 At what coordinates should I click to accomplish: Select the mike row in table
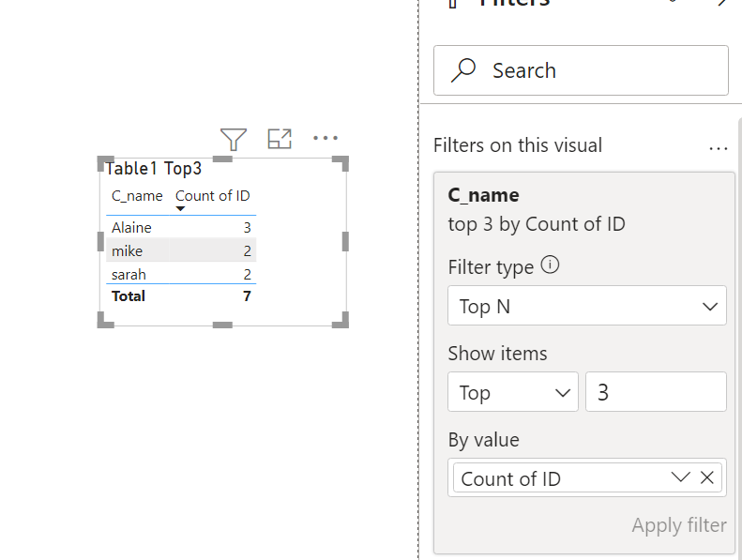(181, 250)
